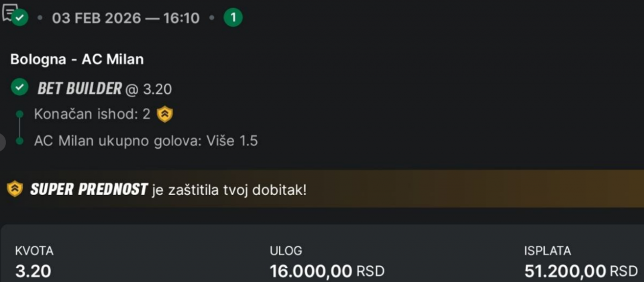Image resolution: width=644 pixels, height=282 pixels.
Task: Click the KVOTA value 3.20
Action: click(33, 271)
